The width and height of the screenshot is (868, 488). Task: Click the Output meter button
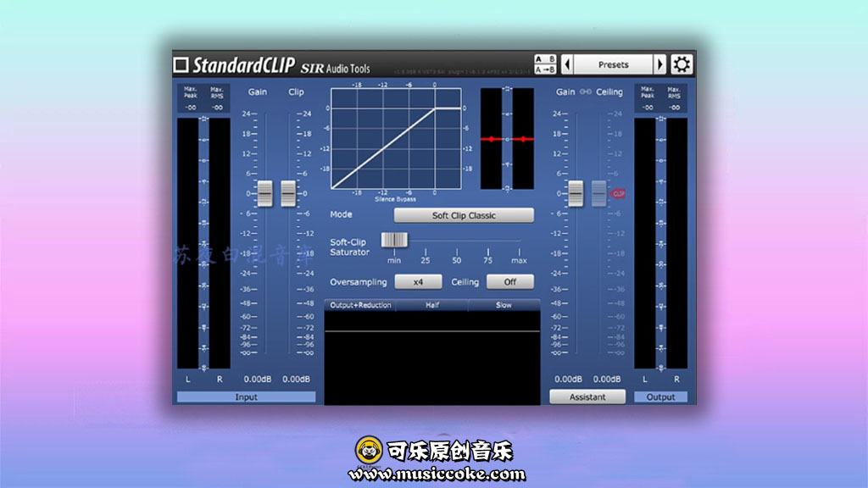(x=660, y=396)
